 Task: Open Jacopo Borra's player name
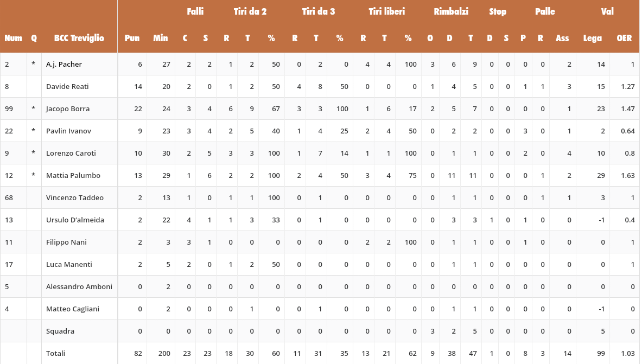tap(68, 108)
